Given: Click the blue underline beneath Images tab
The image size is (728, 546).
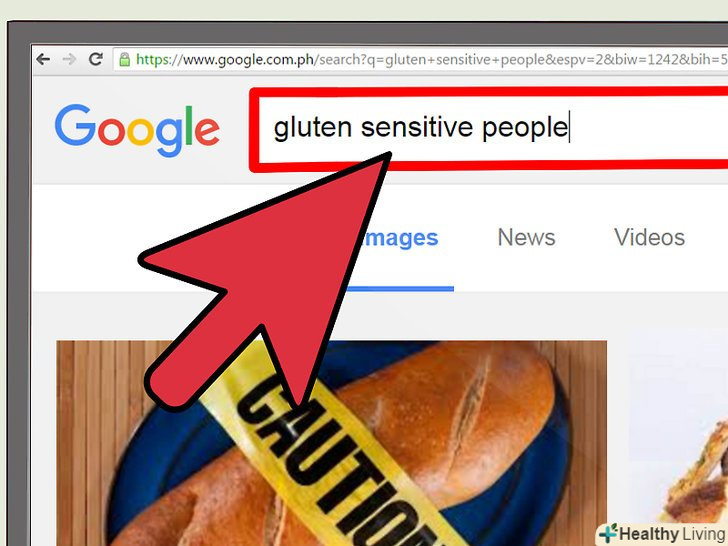Looking at the screenshot, I should coord(400,289).
